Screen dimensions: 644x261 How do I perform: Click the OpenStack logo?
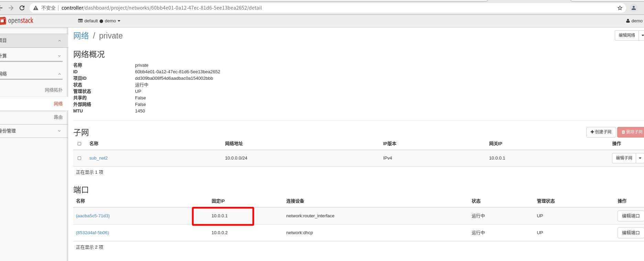pyautogui.click(x=17, y=21)
